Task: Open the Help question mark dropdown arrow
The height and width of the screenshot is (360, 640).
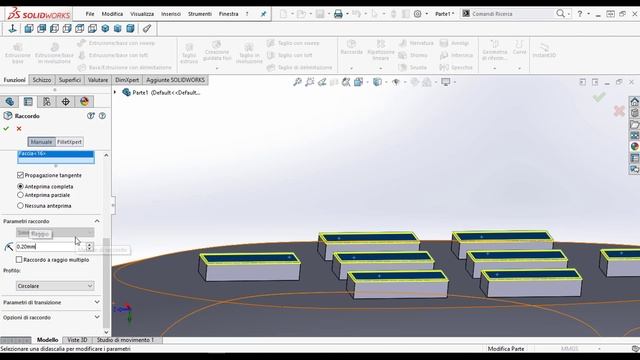Action: point(588,14)
